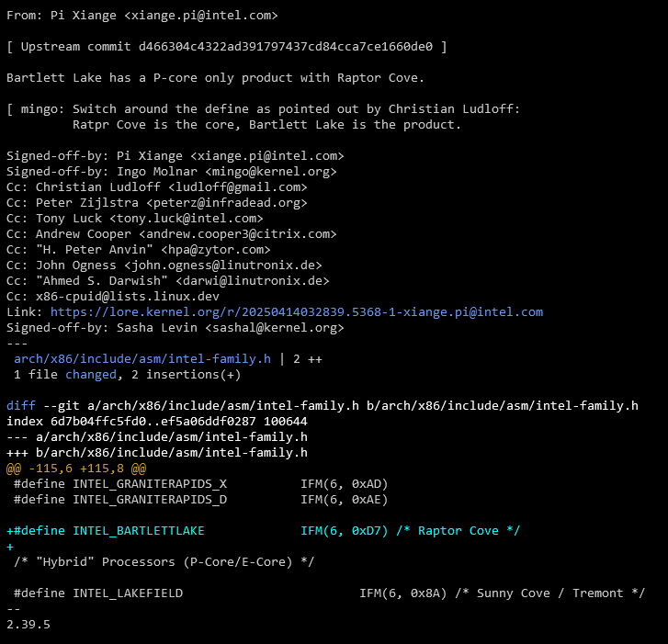Click the "Bartlett Lake has a P-core" description line
The image size is (668, 644).
[x=215, y=78]
